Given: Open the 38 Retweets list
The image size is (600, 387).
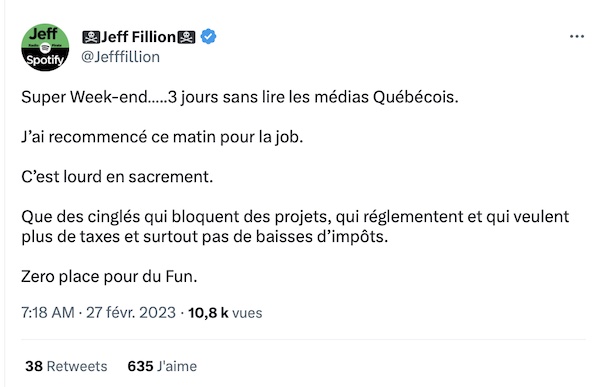Looking at the screenshot, I should (x=66, y=366).
